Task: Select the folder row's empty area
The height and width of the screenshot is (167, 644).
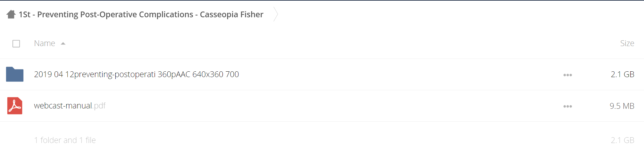Action: click(401, 74)
